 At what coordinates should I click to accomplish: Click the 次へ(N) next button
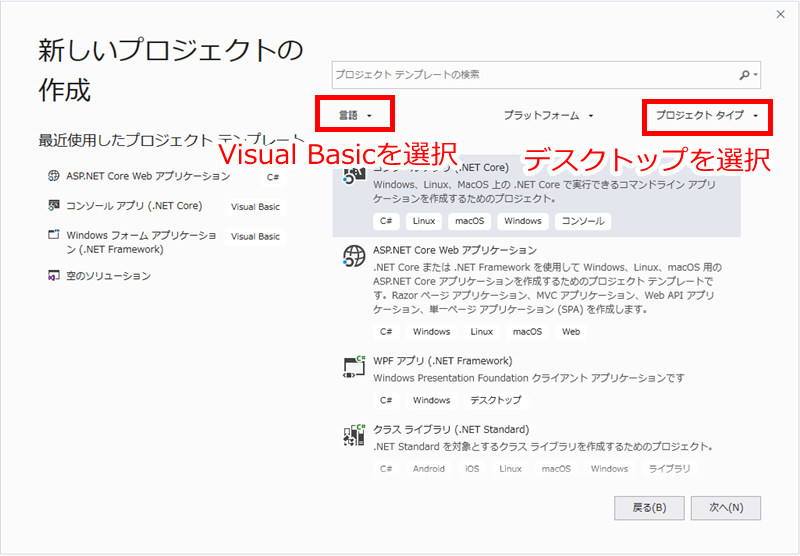[x=726, y=508]
